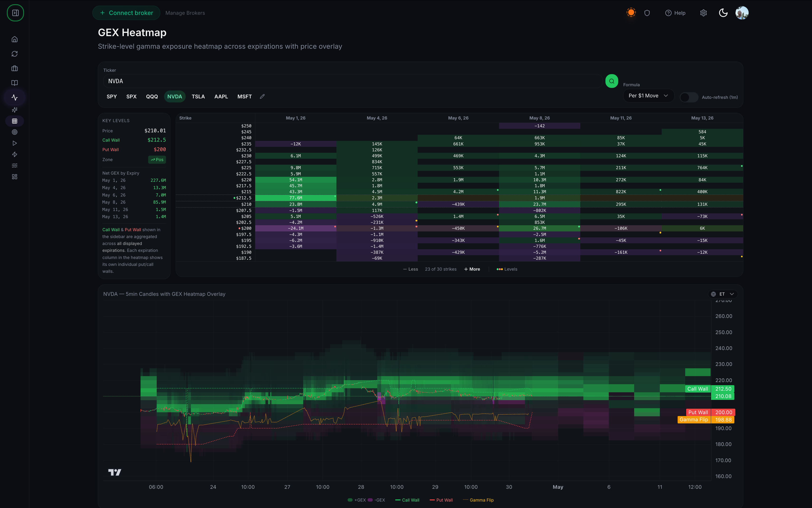
Task: Click the green ticker search button
Action: tap(612, 81)
